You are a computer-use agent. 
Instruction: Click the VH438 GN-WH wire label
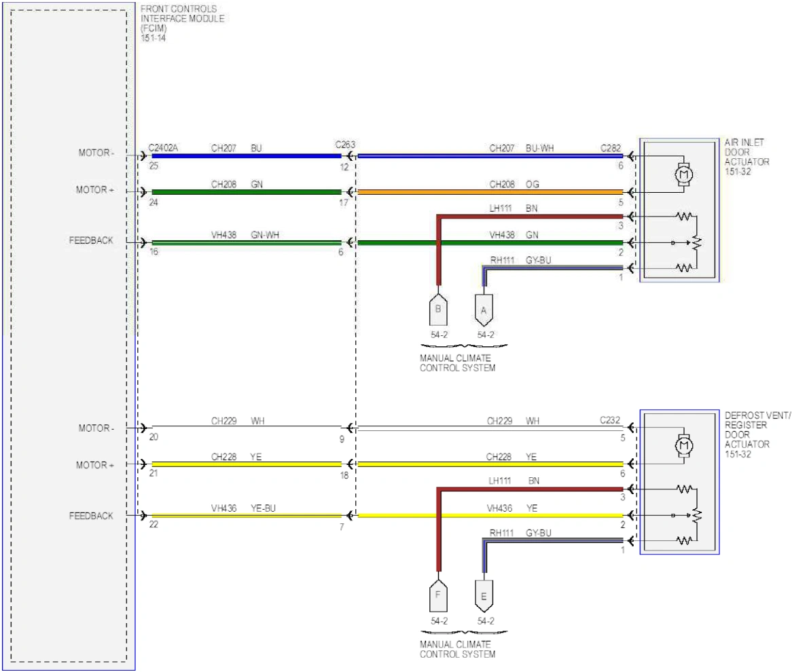245,235
